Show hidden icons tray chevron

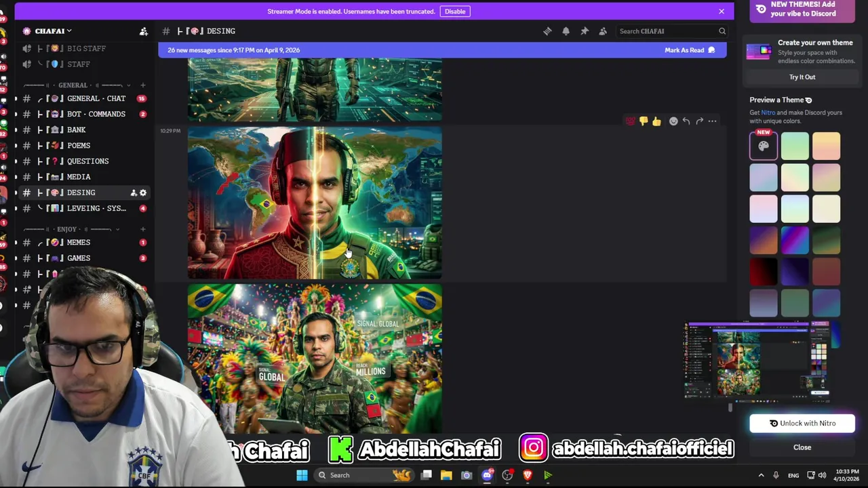pyautogui.click(x=761, y=475)
